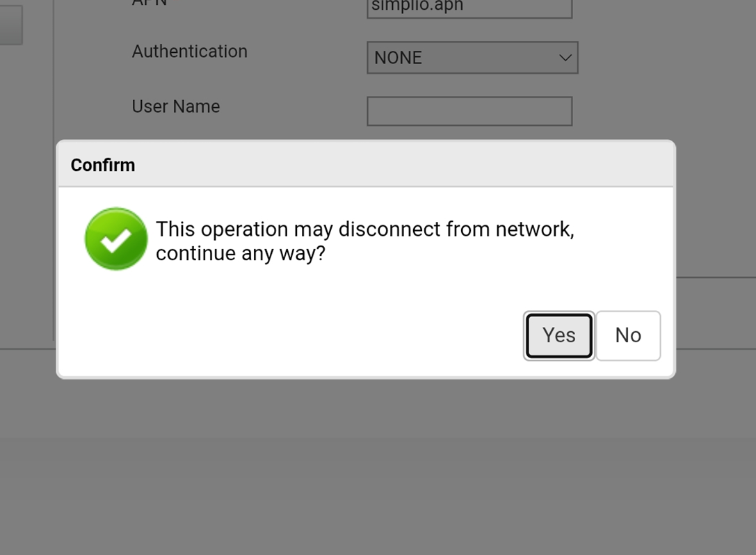
Task: Select the User Name label
Action: [176, 106]
